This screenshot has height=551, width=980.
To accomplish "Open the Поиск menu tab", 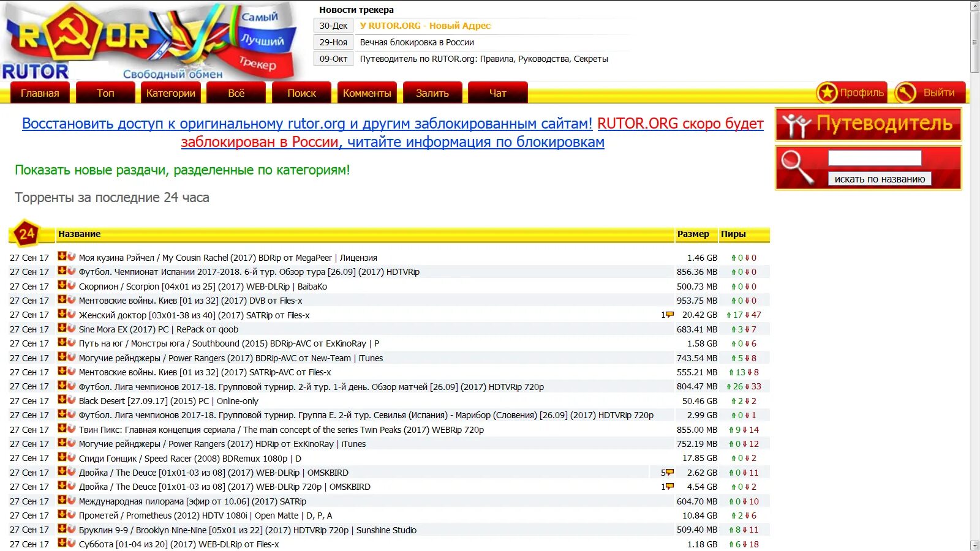I will pyautogui.click(x=301, y=93).
